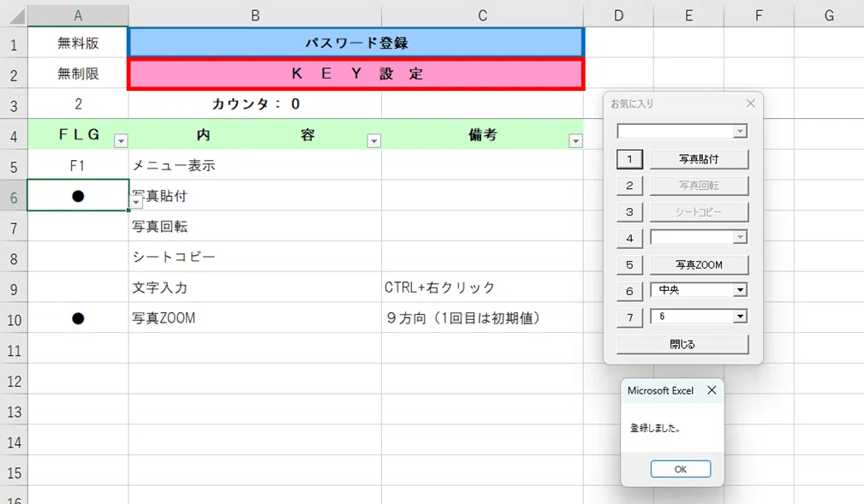This screenshot has width=864, height=504.
Task: Select row 5 header
Action: pos(14,166)
